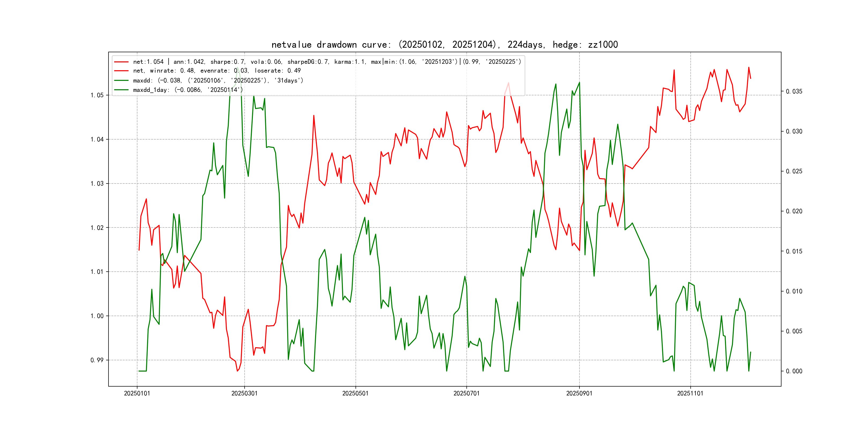The width and height of the screenshot is (868, 434).
Task: Click the 20250901 x-axis date label
Action: tap(579, 394)
